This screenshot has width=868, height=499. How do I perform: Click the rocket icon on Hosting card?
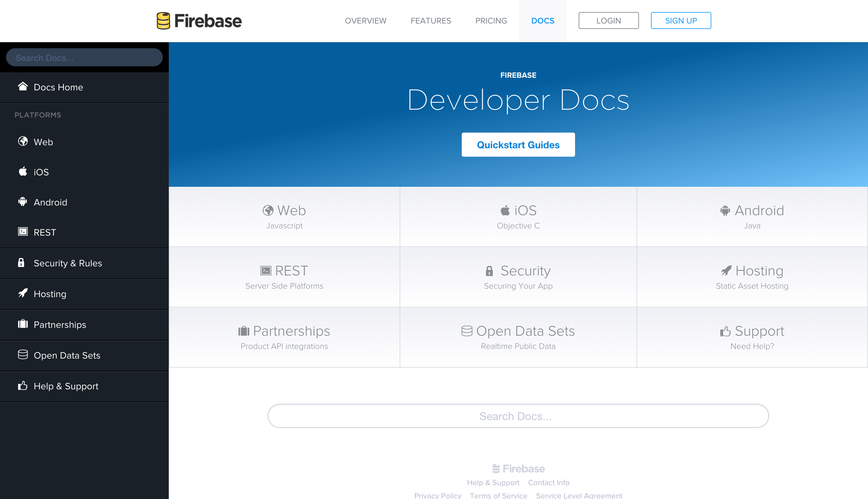click(x=726, y=271)
